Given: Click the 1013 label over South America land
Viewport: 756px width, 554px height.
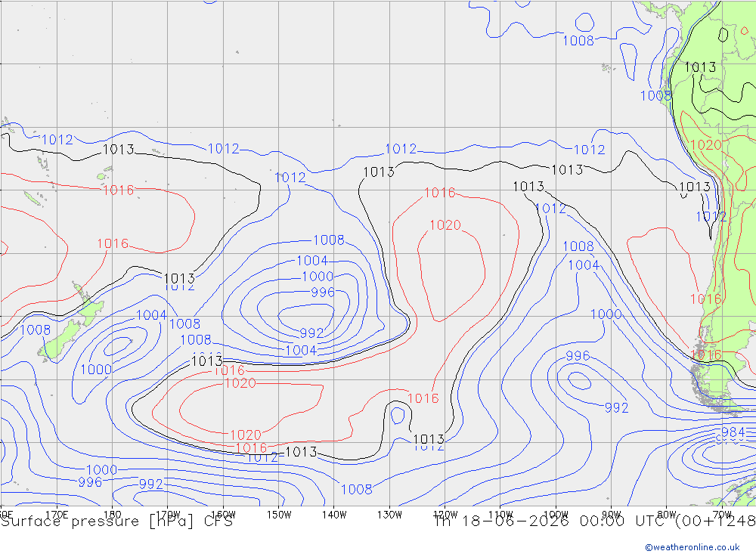Looking at the screenshot, I should pos(700,67).
